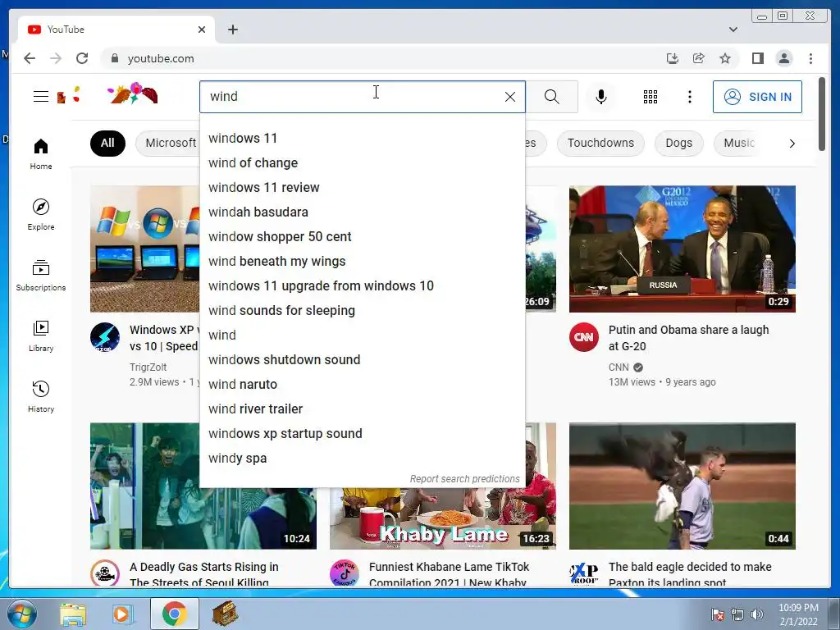Select the All filter chip
The height and width of the screenshot is (630, 840).
pyautogui.click(x=107, y=143)
